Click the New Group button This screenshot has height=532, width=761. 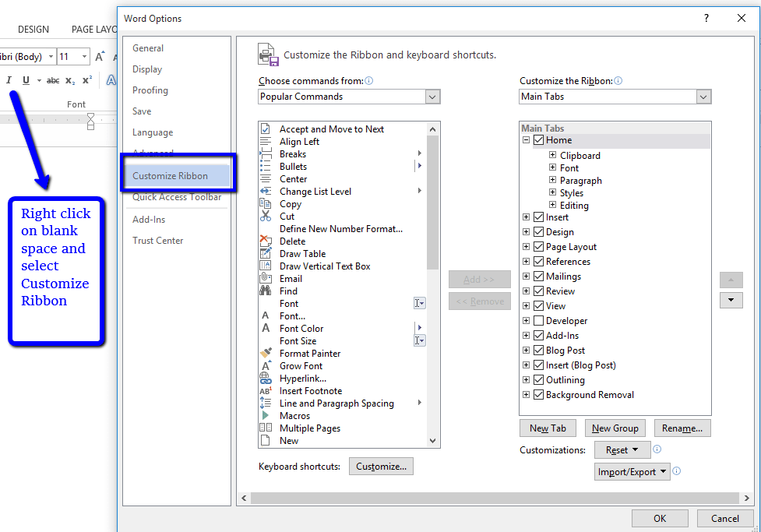click(x=615, y=428)
